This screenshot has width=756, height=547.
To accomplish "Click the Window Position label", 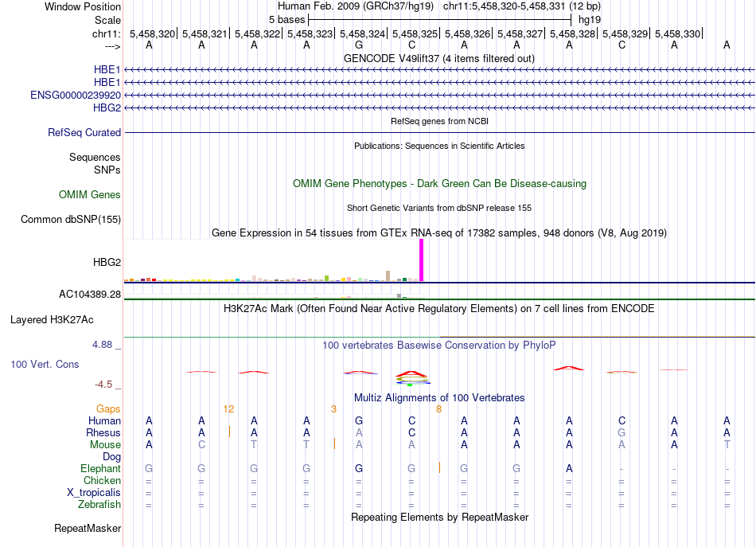I will coord(83,6).
